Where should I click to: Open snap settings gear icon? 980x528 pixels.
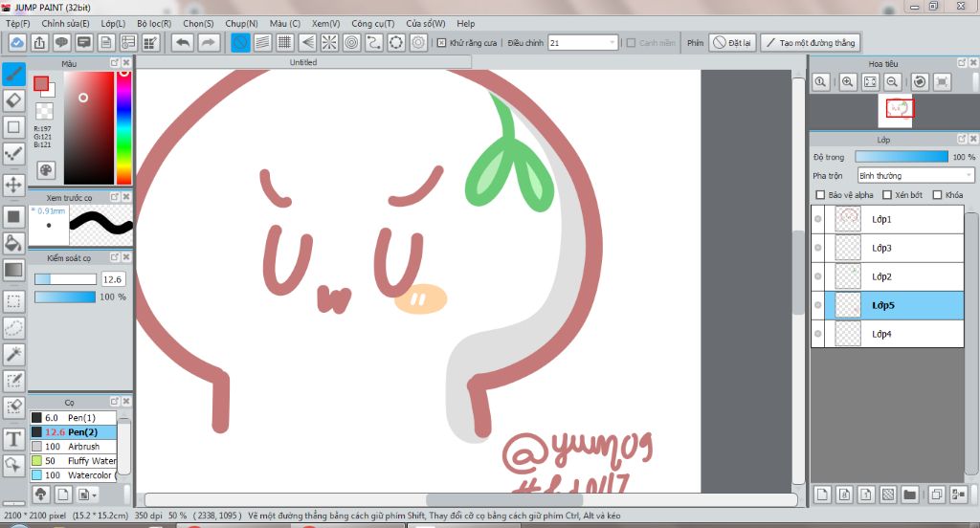click(418, 42)
